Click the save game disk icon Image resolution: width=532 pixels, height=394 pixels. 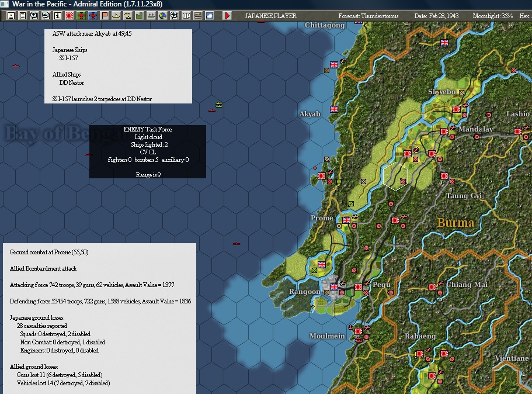tap(11, 16)
